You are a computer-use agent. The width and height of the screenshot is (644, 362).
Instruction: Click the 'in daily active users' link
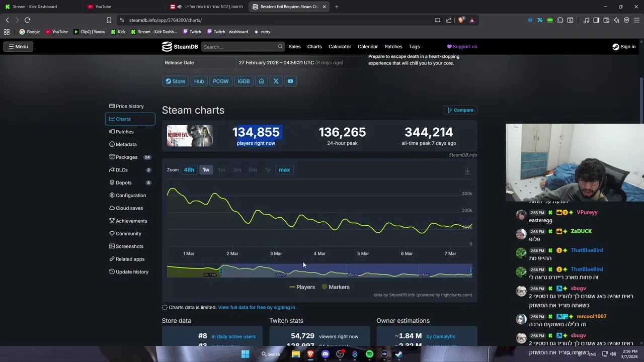coord(233,336)
